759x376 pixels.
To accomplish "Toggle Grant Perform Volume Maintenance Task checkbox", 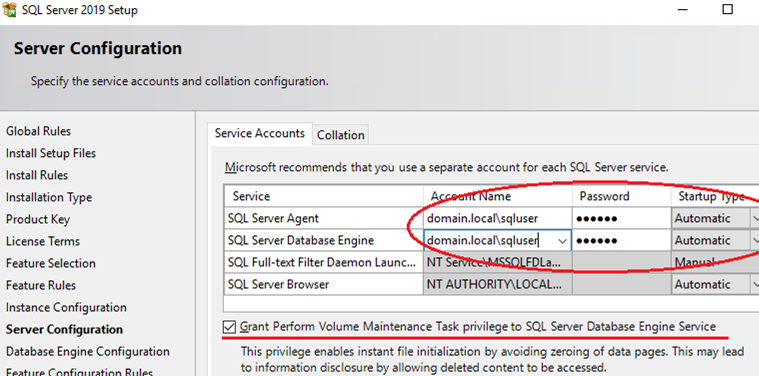I will pyautogui.click(x=229, y=327).
